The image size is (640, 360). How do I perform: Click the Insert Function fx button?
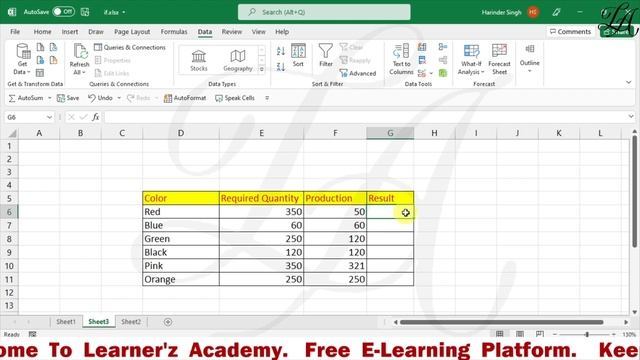point(96,117)
